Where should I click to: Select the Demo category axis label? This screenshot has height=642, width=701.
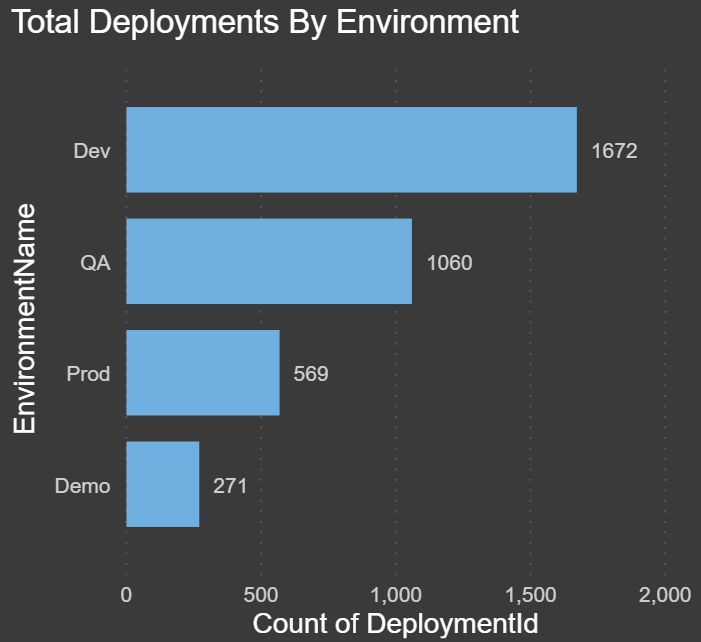tap(83, 486)
